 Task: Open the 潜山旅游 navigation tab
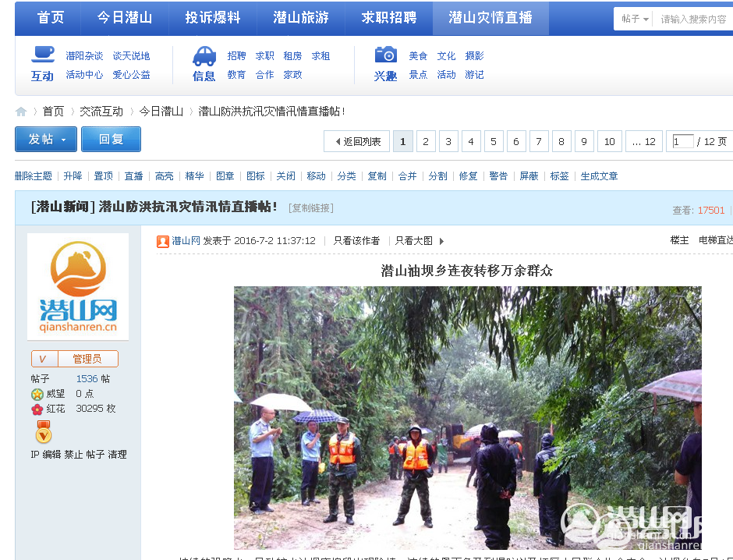pos(301,18)
